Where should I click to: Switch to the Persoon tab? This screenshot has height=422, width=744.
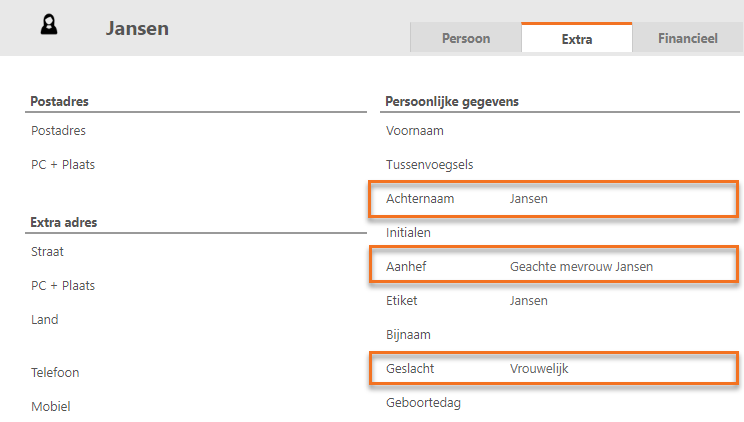tap(466, 39)
